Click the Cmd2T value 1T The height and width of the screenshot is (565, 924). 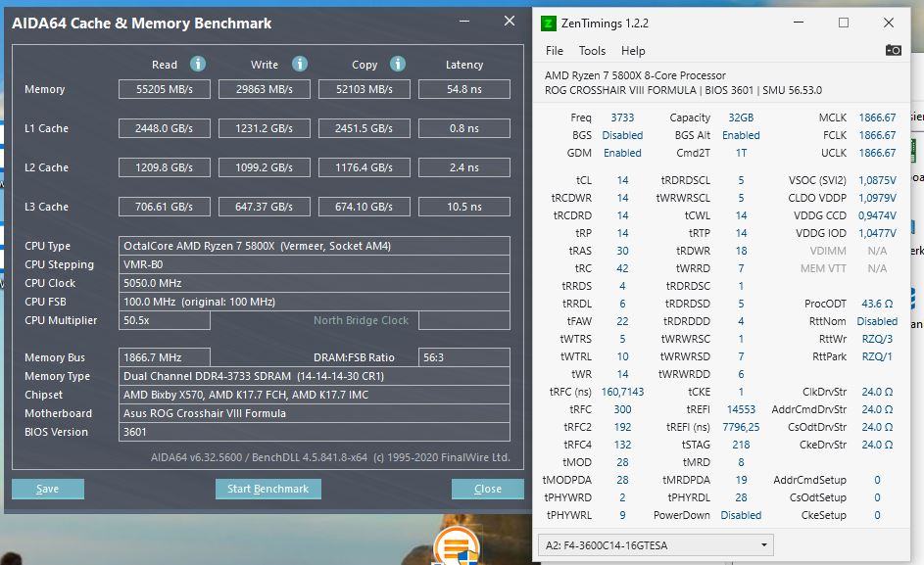tap(741, 153)
